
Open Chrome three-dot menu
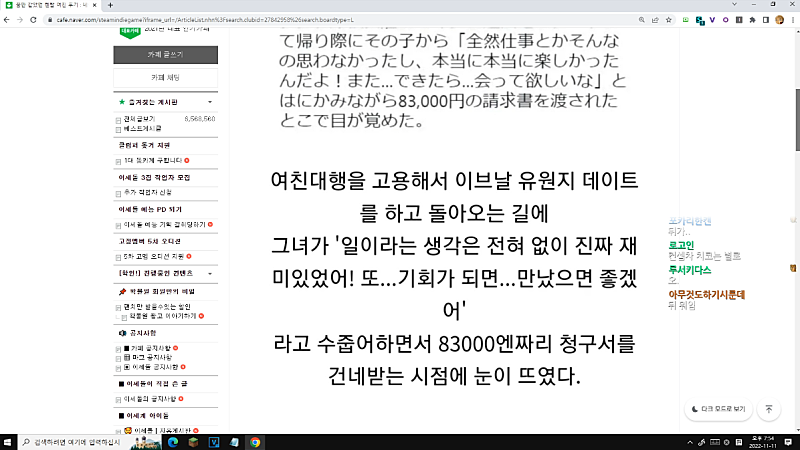[793, 20]
